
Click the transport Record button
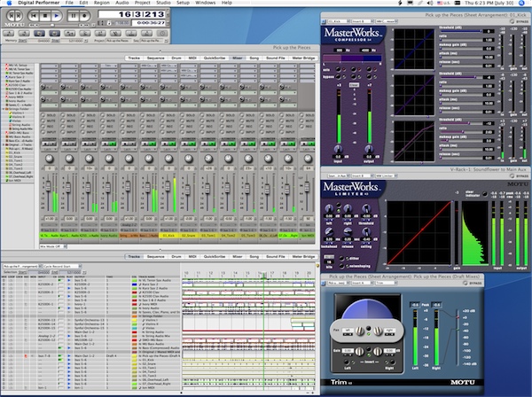tap(84, 16)
